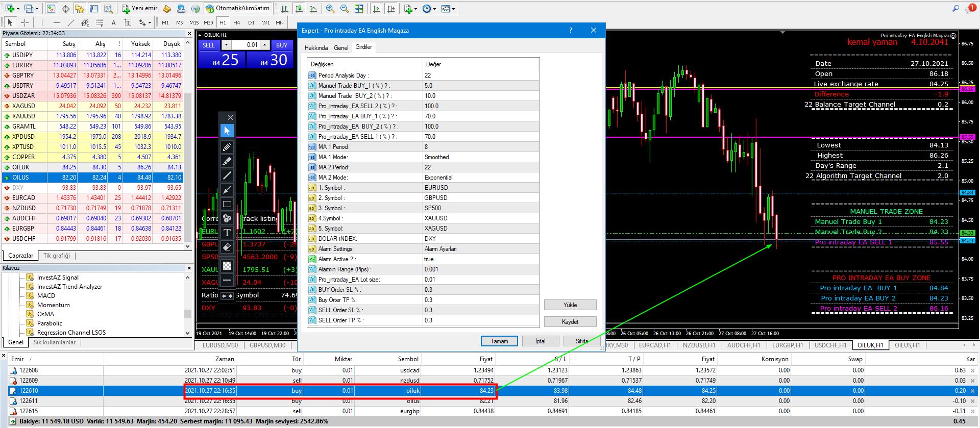
Task: Pick the arrow tool in floating palette
Action: [x=227, y=190]
